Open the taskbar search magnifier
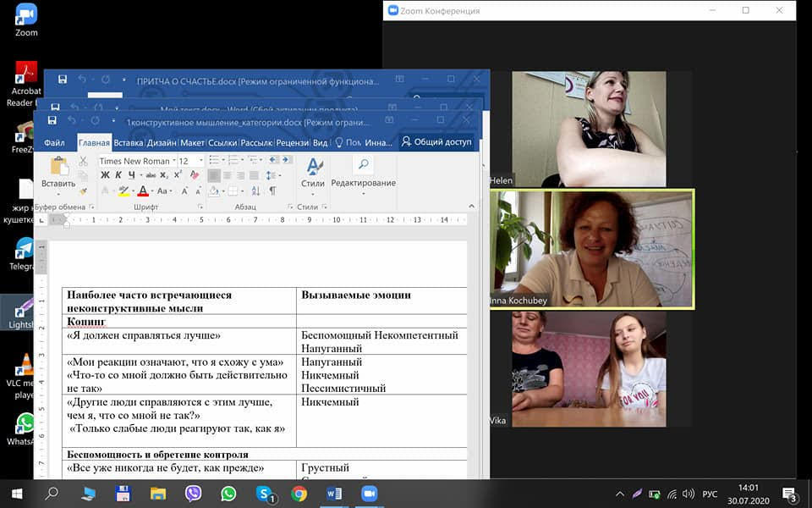812x508 pixels. pyautogui.click(x=52, y=494)
